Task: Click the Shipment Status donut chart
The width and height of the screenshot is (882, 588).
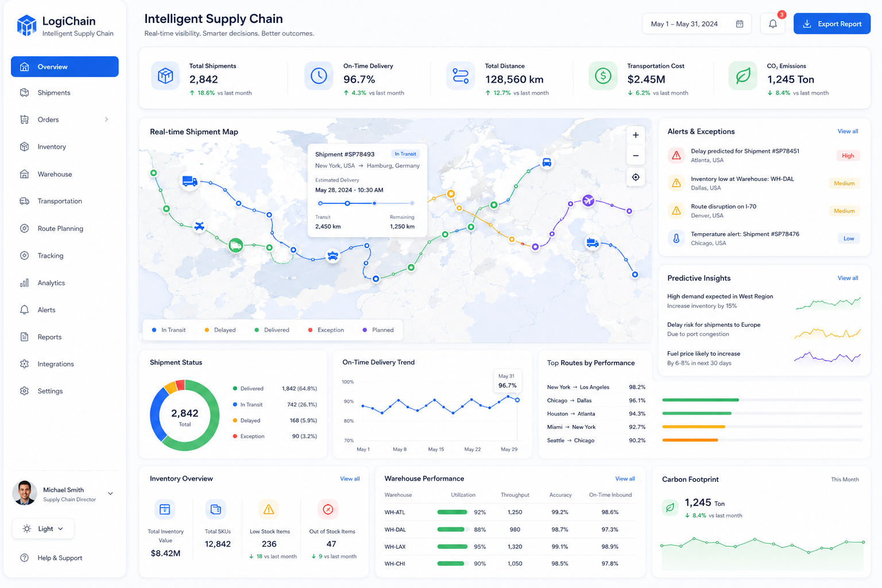Action: (185, 415)
